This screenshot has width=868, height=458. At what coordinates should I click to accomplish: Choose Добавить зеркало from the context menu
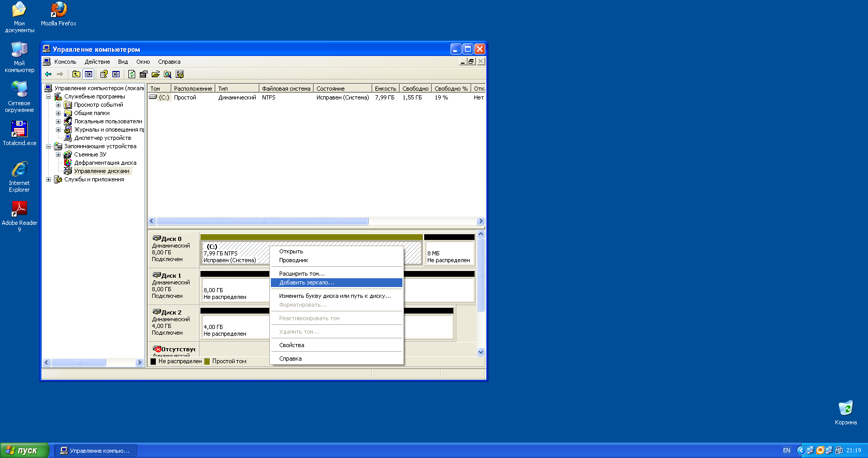click(337, 283)
